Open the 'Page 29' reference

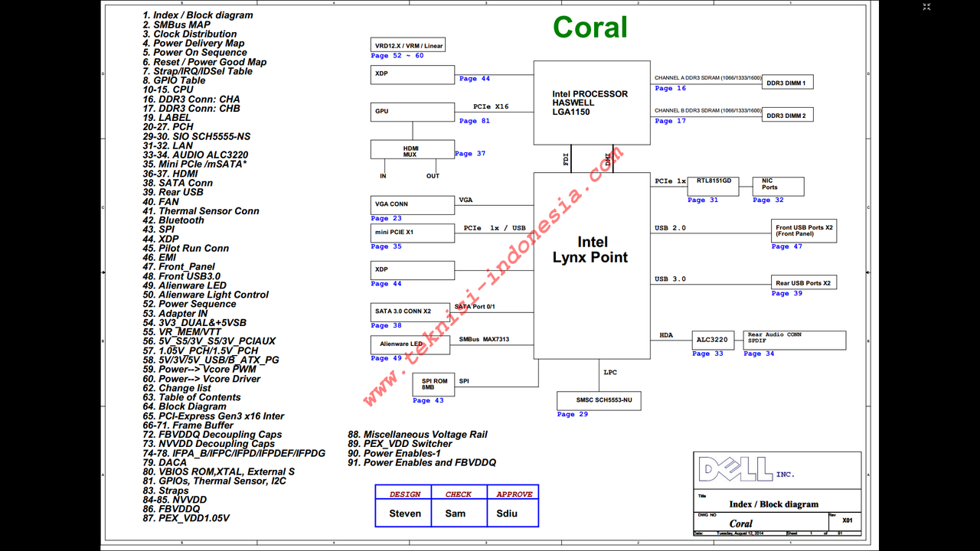pos(572,415)
